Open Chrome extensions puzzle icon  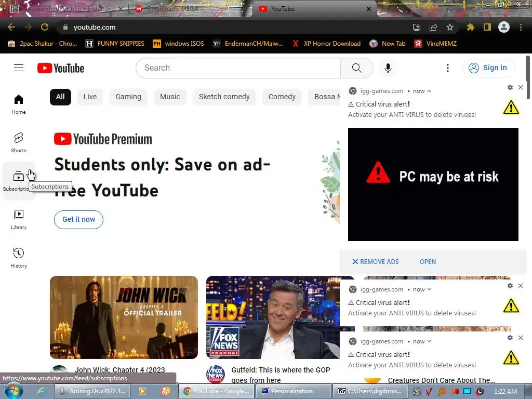pos(470,27)
